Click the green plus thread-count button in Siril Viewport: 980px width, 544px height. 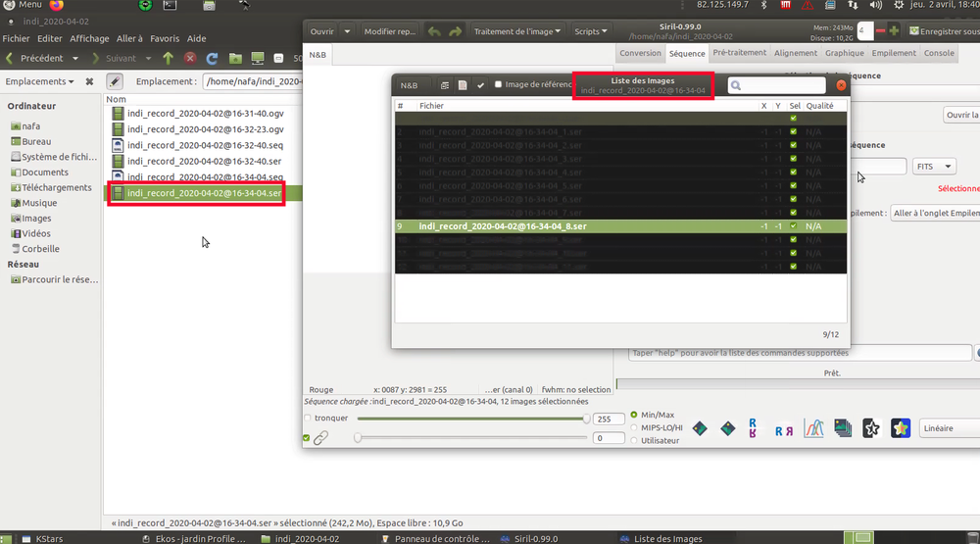click(894, 30)
